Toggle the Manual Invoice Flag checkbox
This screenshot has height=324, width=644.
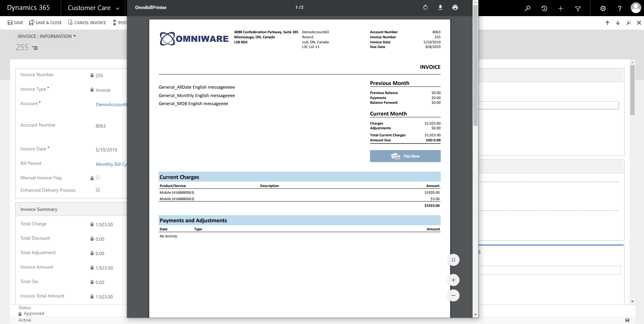tap(98, 177)
